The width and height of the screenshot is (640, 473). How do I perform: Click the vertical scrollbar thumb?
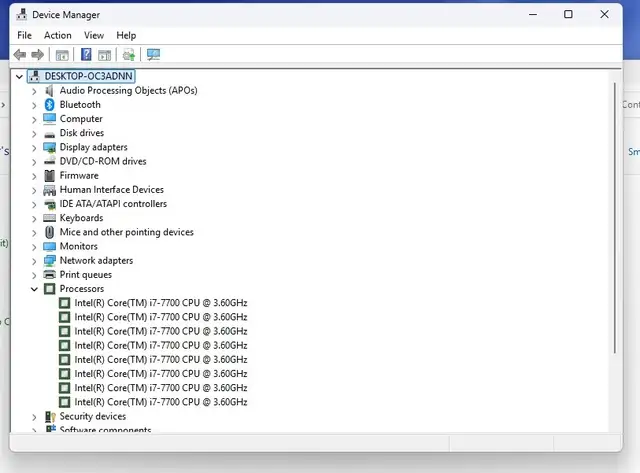tap(615, 218)
